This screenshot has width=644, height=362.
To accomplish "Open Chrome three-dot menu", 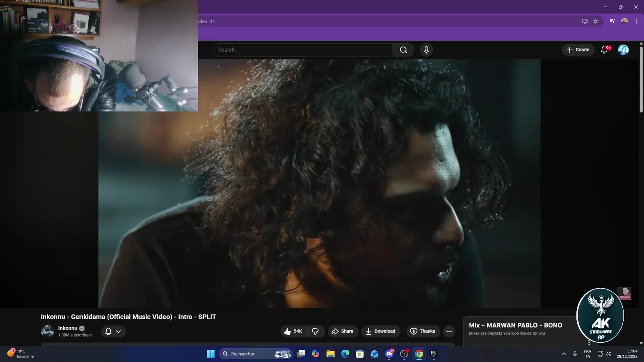I will tap(636, 21).
